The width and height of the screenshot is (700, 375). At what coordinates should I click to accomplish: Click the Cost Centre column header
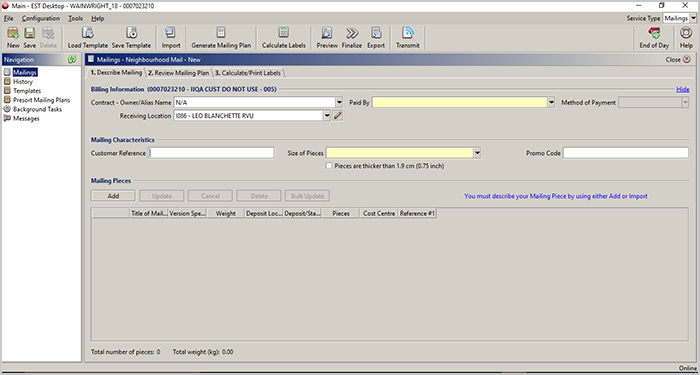(379, 213)
